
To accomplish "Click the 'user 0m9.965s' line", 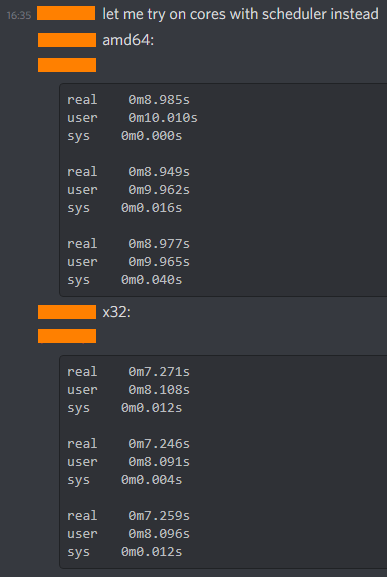I will click(128, 262).
